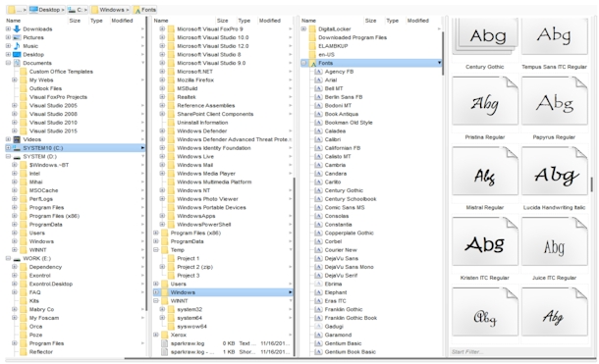The image size is (599, 364).
Task: Click the Start Filter input box
Action: [x=519, y=352]
